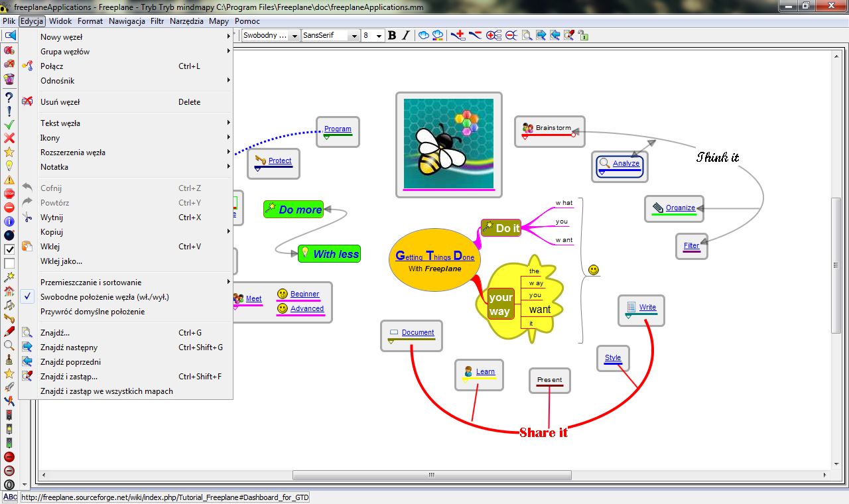Expand the Kopiuj submenu

click(126, 232)
